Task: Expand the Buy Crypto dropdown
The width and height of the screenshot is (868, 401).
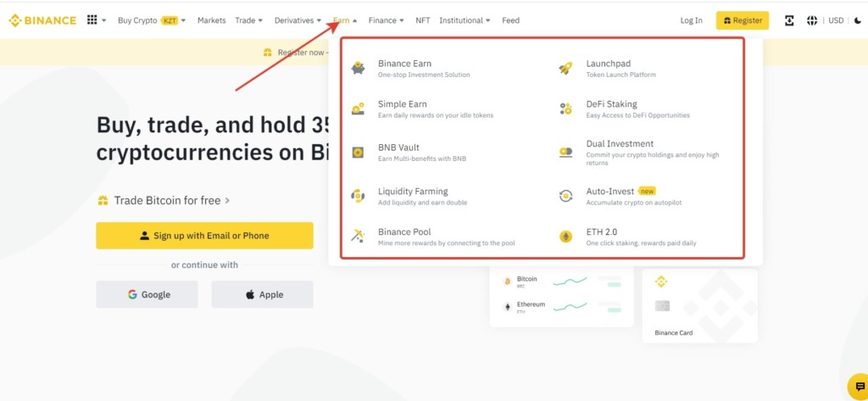Action: 152,20
